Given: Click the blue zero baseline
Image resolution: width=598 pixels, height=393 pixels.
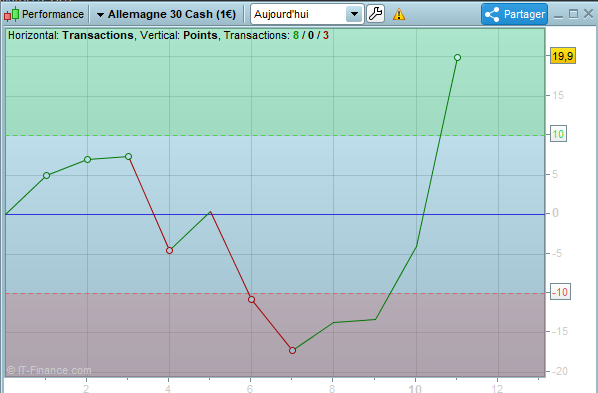Looking at the screenshot, I should [275, 214].
